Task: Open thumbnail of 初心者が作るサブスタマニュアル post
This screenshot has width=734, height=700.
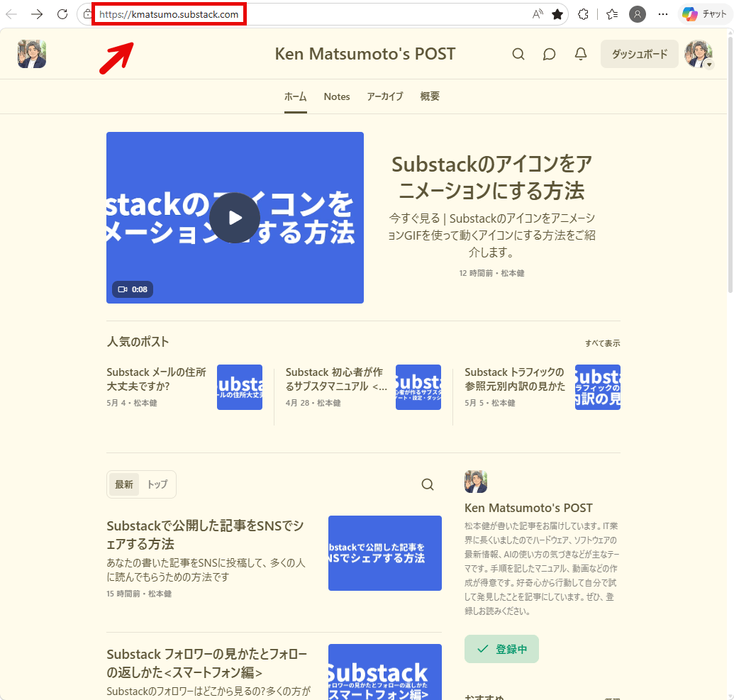Action: [418, 387]
